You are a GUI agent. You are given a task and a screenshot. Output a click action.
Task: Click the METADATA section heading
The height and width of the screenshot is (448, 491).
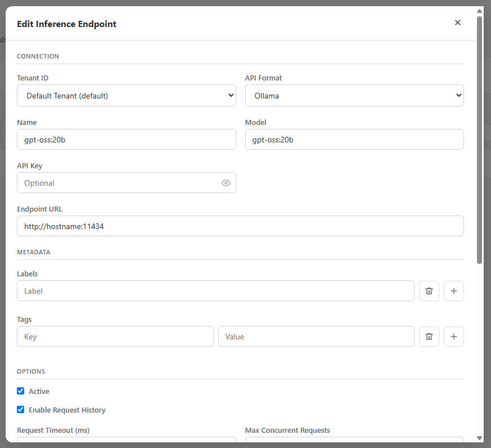(x=34, y=252)
